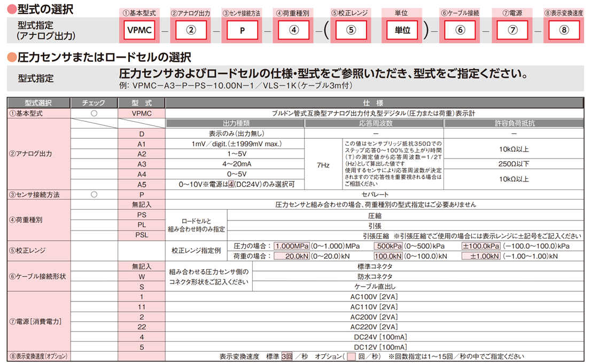Click the boxed 20.0kN calibration example

292,256
